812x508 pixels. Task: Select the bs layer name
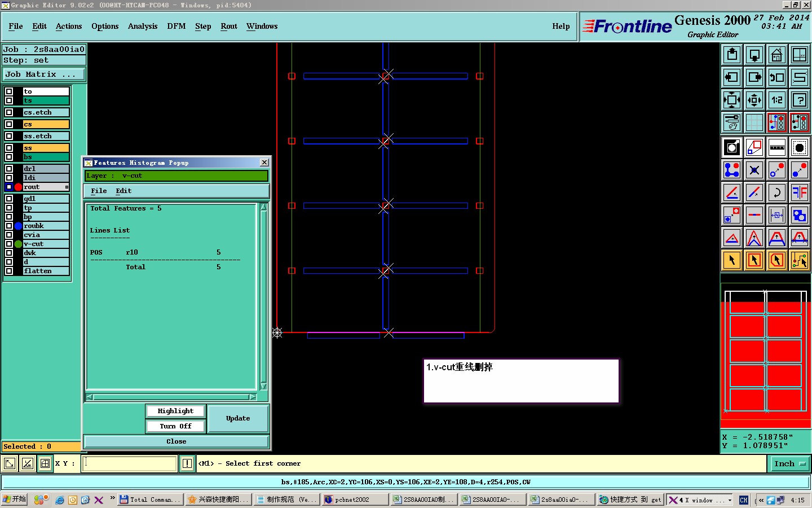(x=46, y=157)
